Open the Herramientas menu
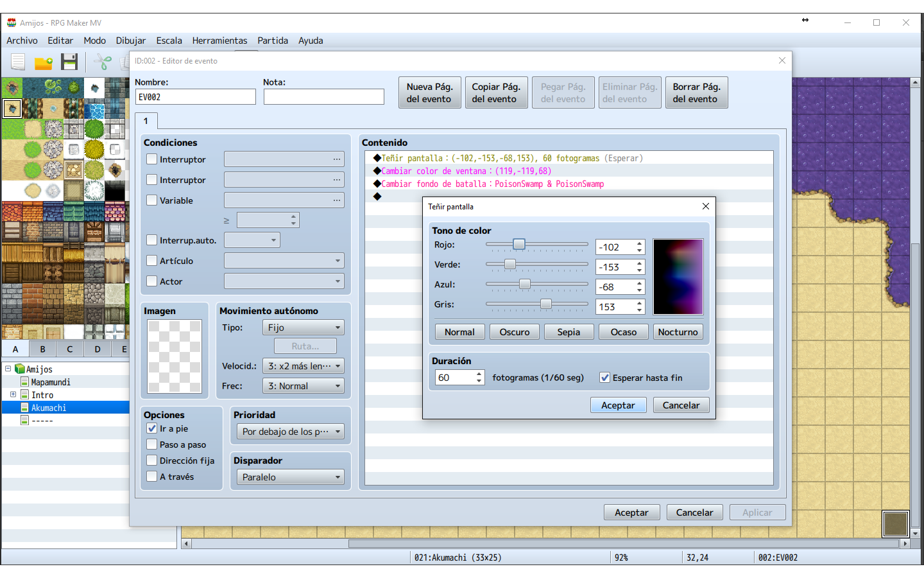This screenshot has width=924, height=578. point(219,40)
